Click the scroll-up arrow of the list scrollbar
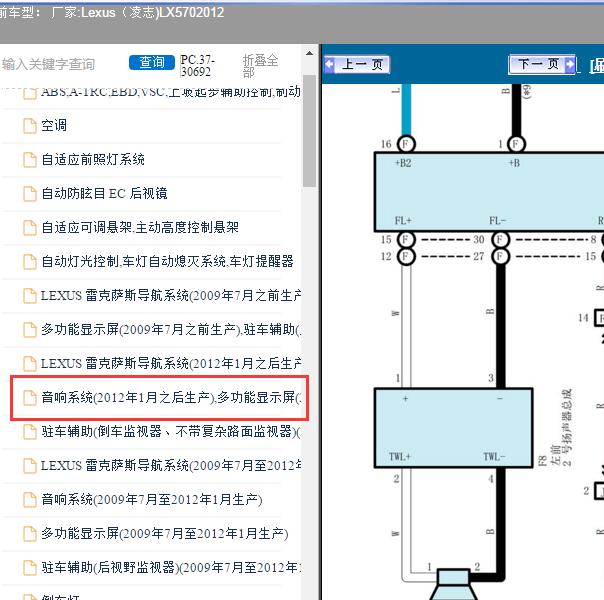This screenshot has width=604, height=600. [x=309, y=53]
